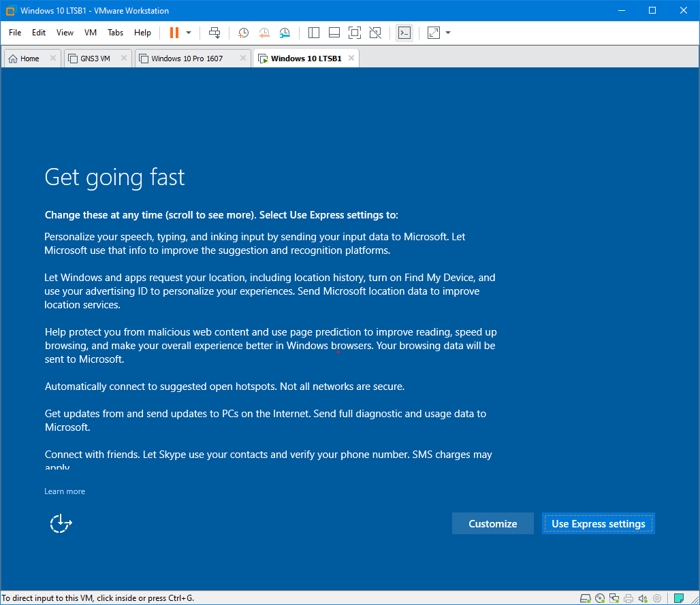Image resolution: width=700 pixels, height=605 pixels.
Task: Close the Home tab
Action: click(x=53, y=58)
